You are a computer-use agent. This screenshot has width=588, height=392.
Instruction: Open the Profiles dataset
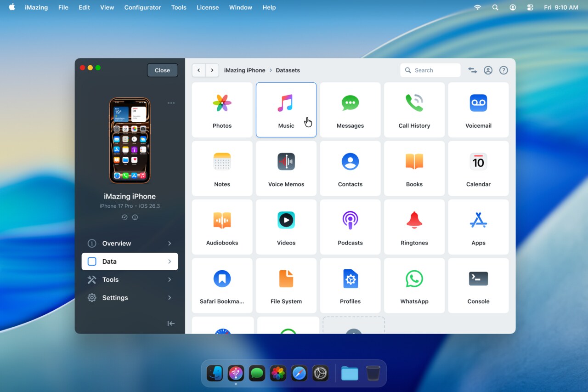pyautogui.click(x=350, y=285)
